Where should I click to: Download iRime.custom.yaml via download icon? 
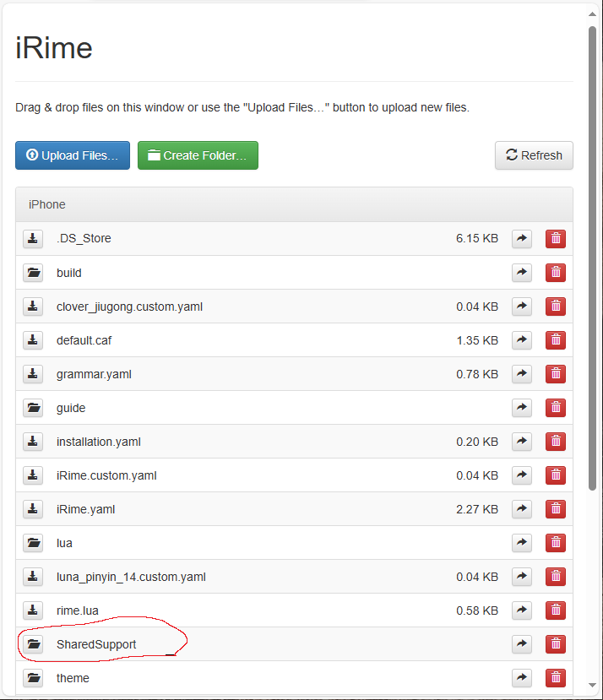(33, 475)
